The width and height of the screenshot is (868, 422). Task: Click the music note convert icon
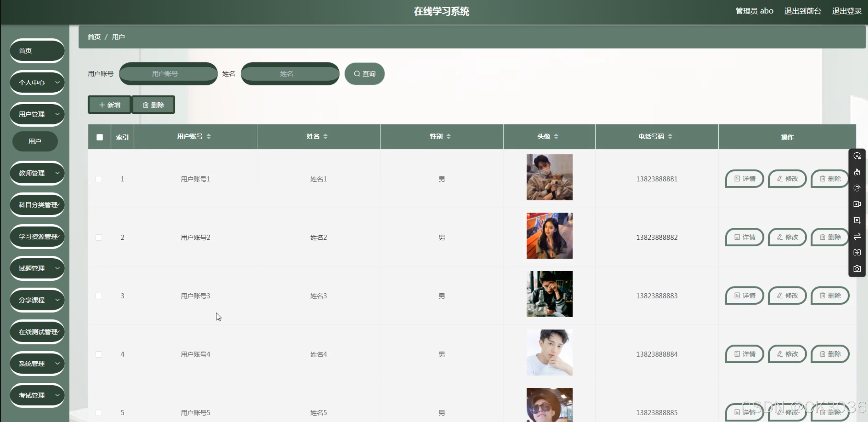point(857,188)
